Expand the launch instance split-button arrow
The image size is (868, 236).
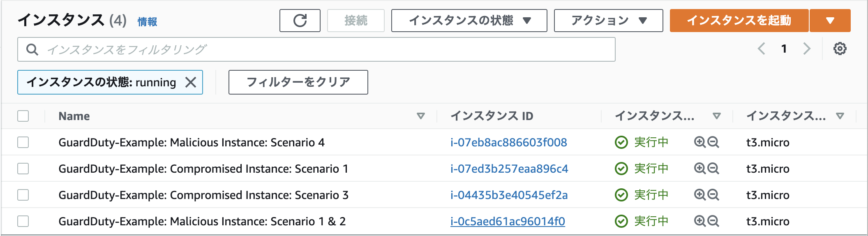(830, 21)
